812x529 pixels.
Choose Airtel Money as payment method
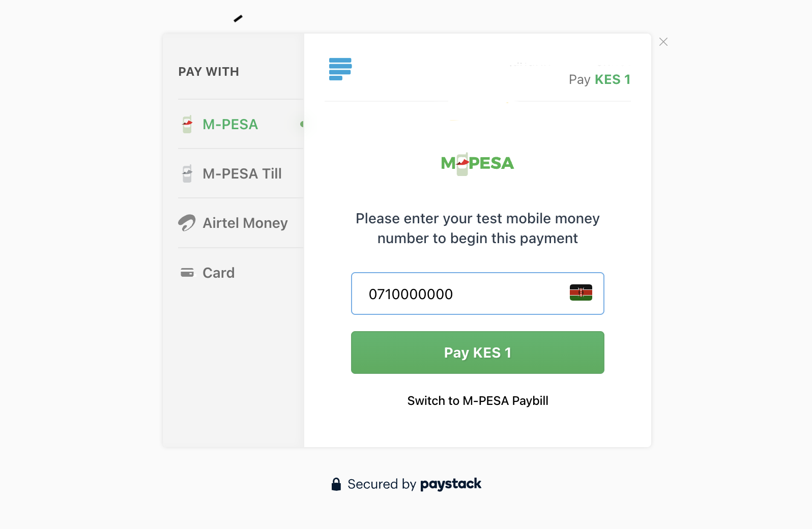245,223
